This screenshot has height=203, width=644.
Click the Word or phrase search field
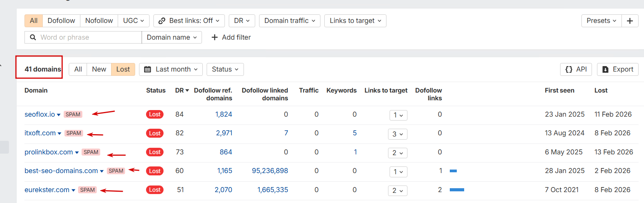coord(89,37)
